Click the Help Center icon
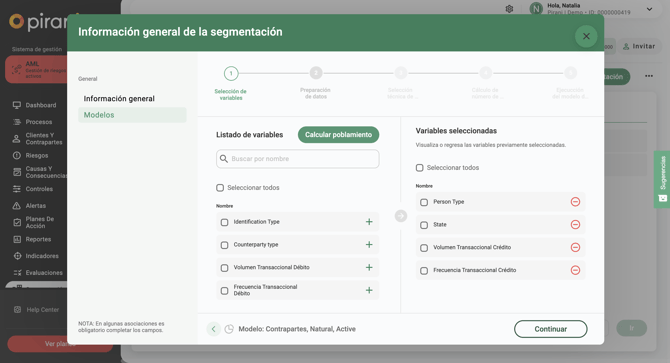 [17, 310]
